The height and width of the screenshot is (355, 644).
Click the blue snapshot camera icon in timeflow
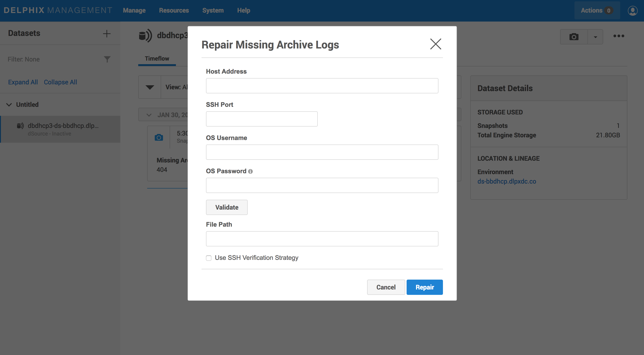(159, 138)
